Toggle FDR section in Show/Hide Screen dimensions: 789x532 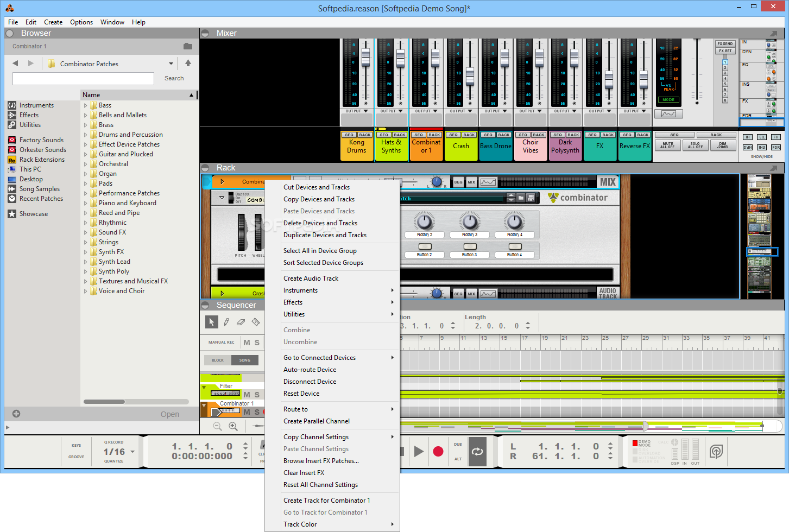[776, 147]
